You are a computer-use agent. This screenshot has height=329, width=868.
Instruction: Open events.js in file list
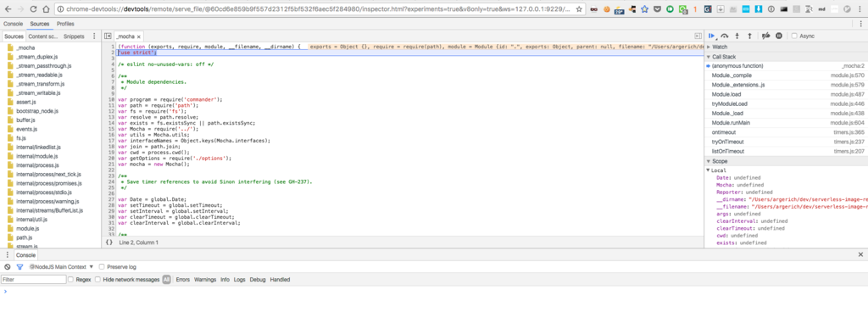(x=26, y=129)
